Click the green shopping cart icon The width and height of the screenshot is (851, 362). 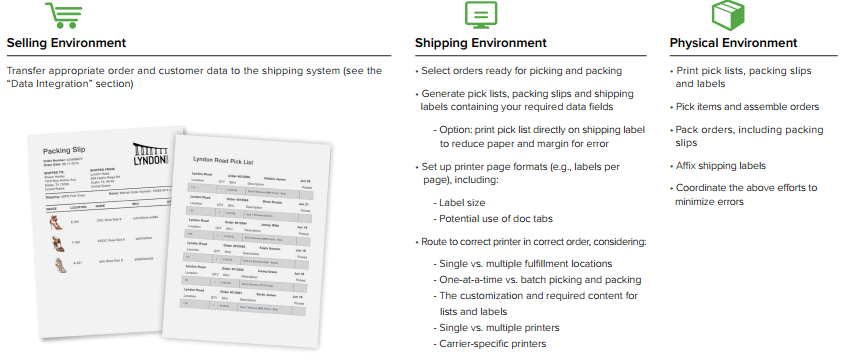[x=64, y=15]
